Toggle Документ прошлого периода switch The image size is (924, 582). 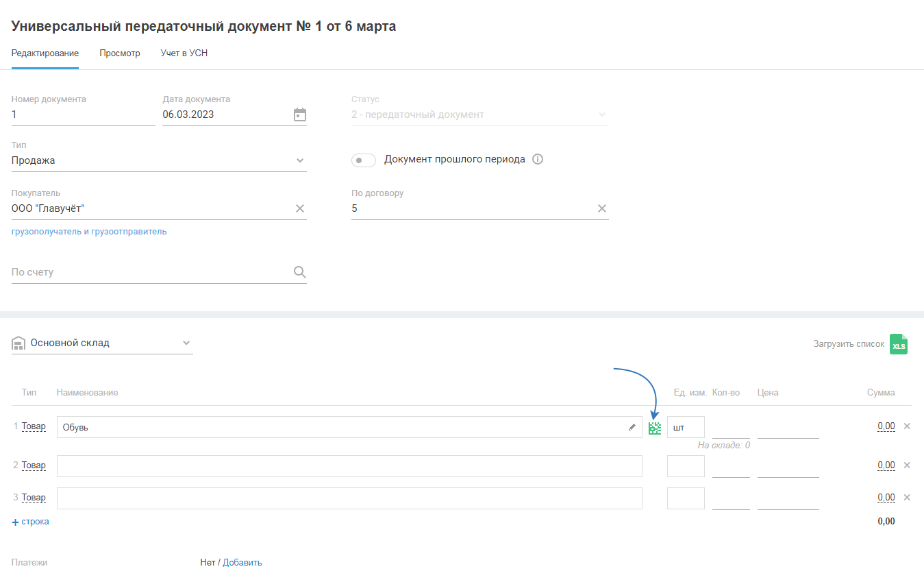point(363,160)
